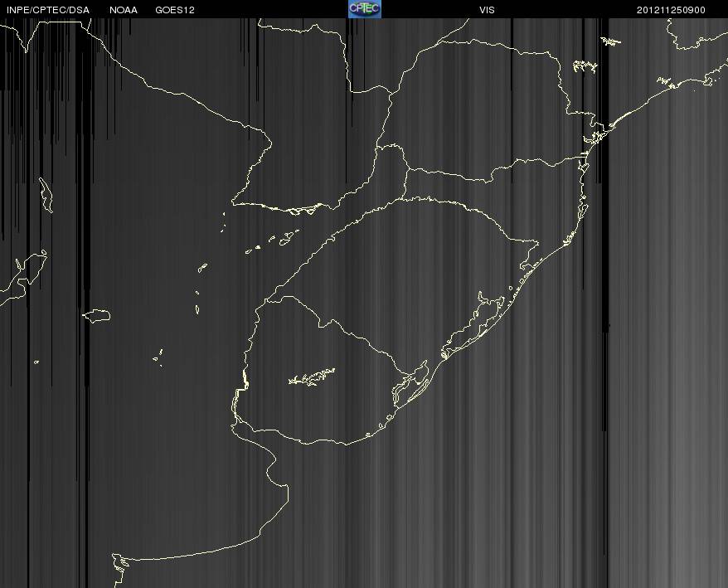Click the VIS channel label
Viewport: 728px width, 588px height.
click(x=487, y=10)
